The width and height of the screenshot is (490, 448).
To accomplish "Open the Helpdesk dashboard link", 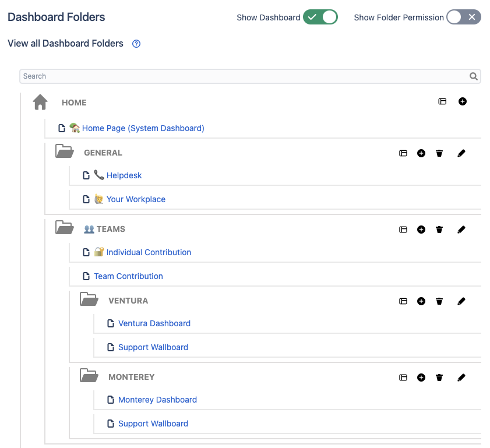I will click(x=124, y=175).
